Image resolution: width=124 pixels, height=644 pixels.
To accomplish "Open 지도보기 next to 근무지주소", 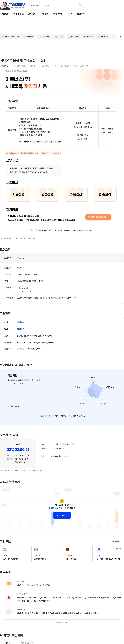I will (75, 298).
